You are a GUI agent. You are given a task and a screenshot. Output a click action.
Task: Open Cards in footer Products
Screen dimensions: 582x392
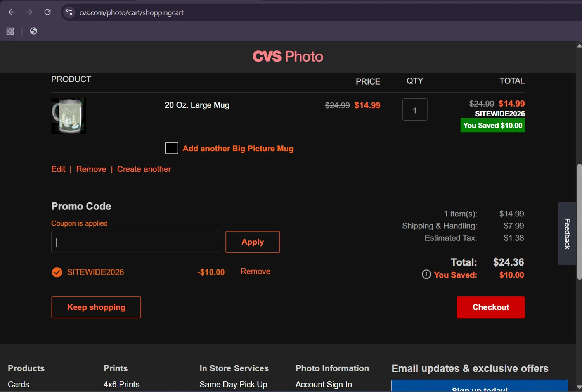[19, 384]
